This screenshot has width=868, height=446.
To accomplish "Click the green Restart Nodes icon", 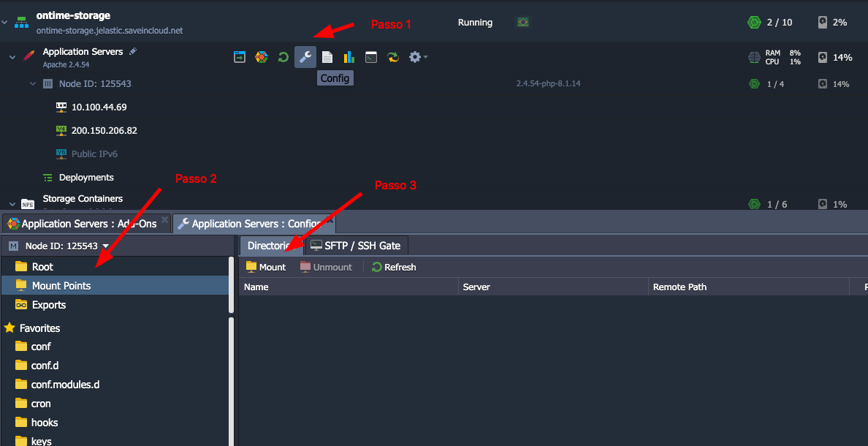I will point(283,57).
